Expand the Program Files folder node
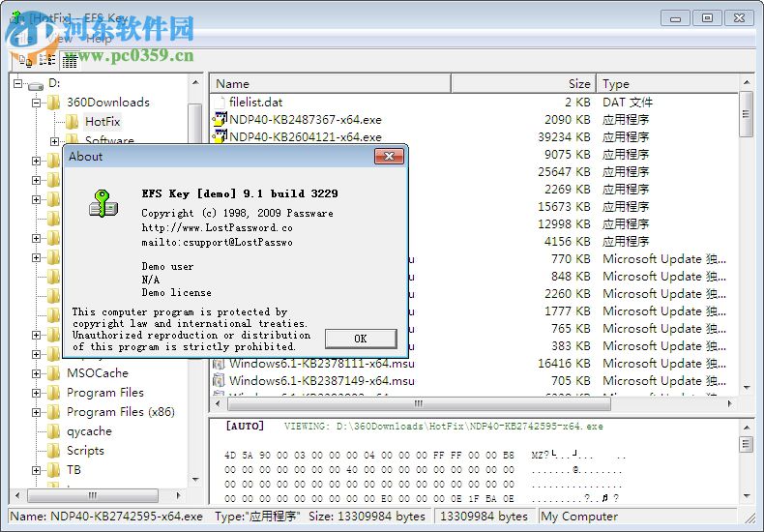 36,393
